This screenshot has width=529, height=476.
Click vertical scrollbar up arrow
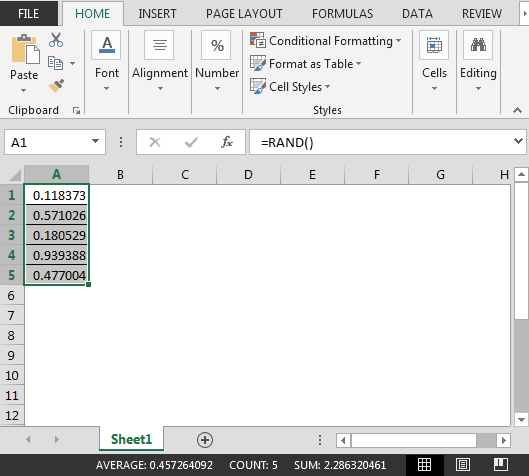(521, 174)
